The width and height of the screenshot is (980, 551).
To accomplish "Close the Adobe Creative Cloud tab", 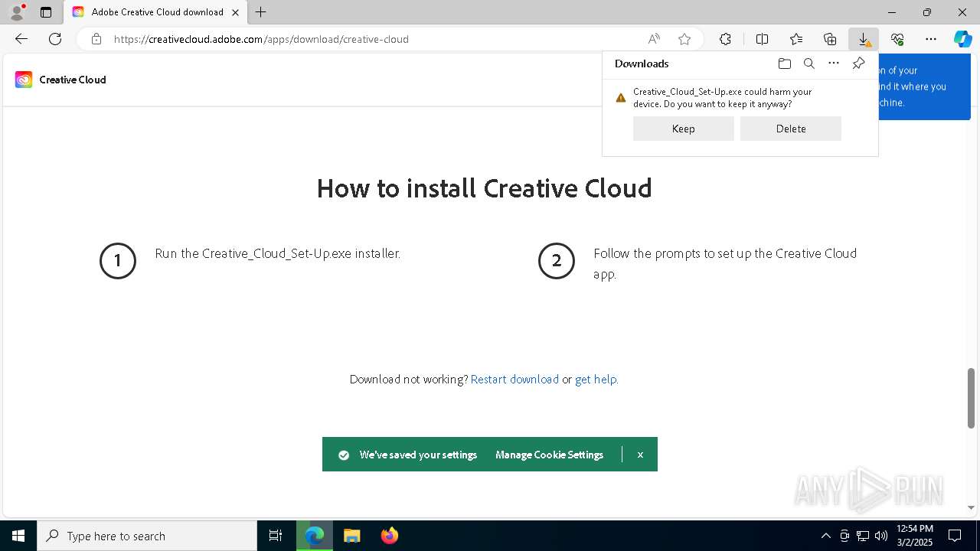I will tap(236, 12).
